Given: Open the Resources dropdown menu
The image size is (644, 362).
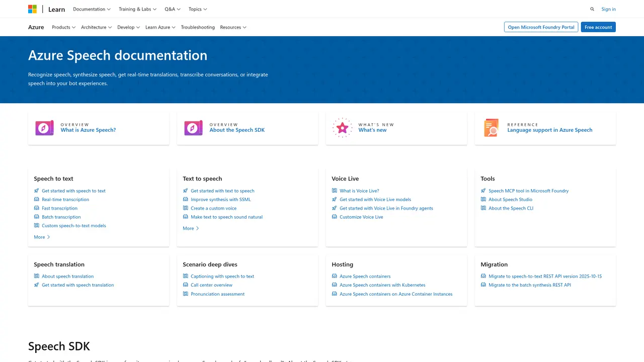Looking at the screenshot, I should (x=233, y=27).
